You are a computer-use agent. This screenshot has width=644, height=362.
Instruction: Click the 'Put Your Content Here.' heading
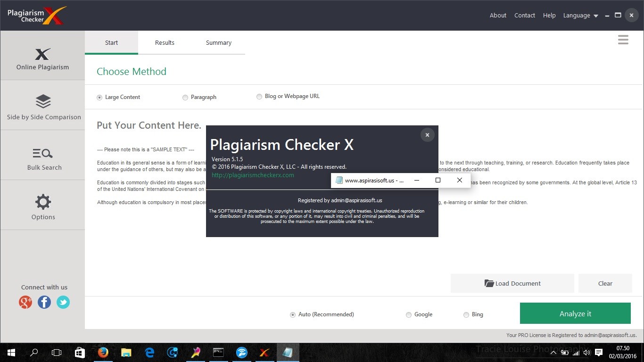pyautogui.click(x=149, y=125)
